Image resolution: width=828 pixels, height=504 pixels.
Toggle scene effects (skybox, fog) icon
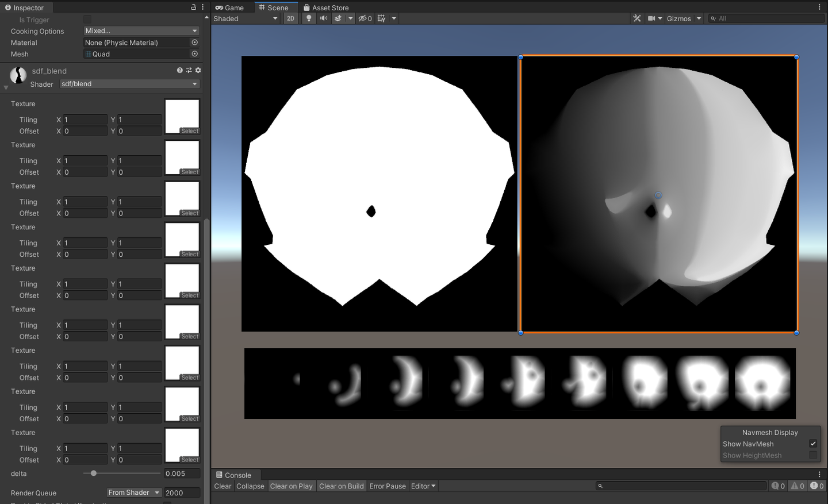click(x=338, y=18)
